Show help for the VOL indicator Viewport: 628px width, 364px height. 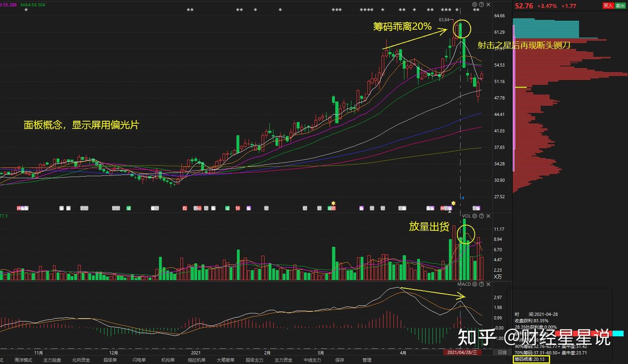pyautogui.click(x=481, y=216)
